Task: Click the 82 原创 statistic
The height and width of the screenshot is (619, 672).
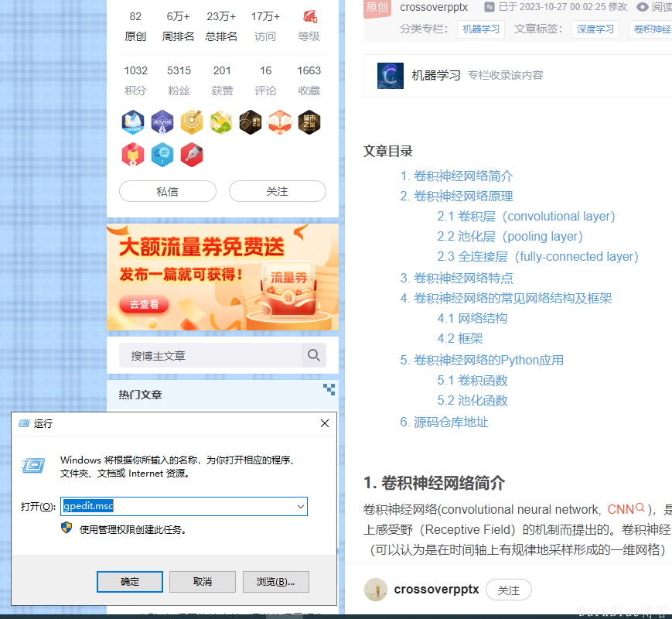Action: click(135, 26)
